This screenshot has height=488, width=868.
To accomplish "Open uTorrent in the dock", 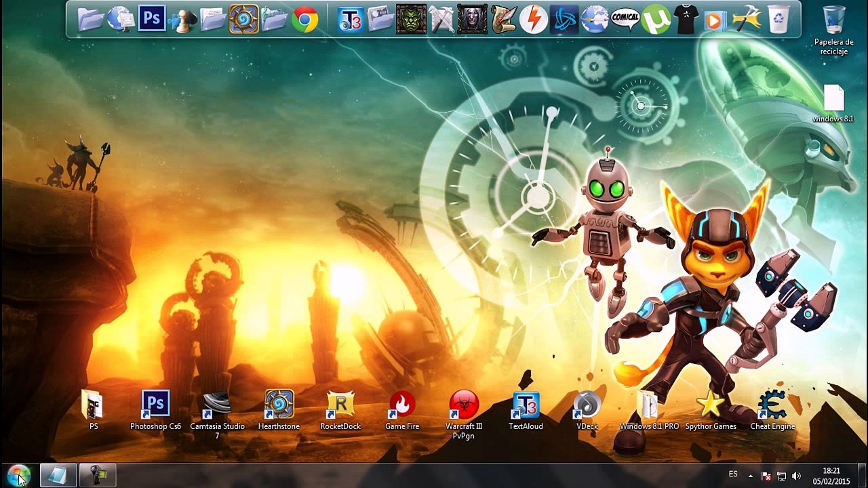I will point(656,19).
